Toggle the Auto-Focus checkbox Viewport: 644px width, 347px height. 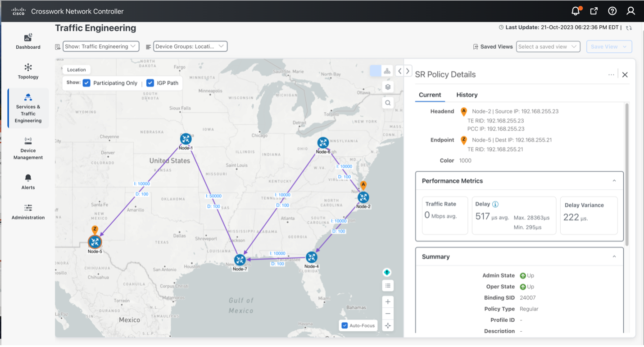(x=345, y=325)
